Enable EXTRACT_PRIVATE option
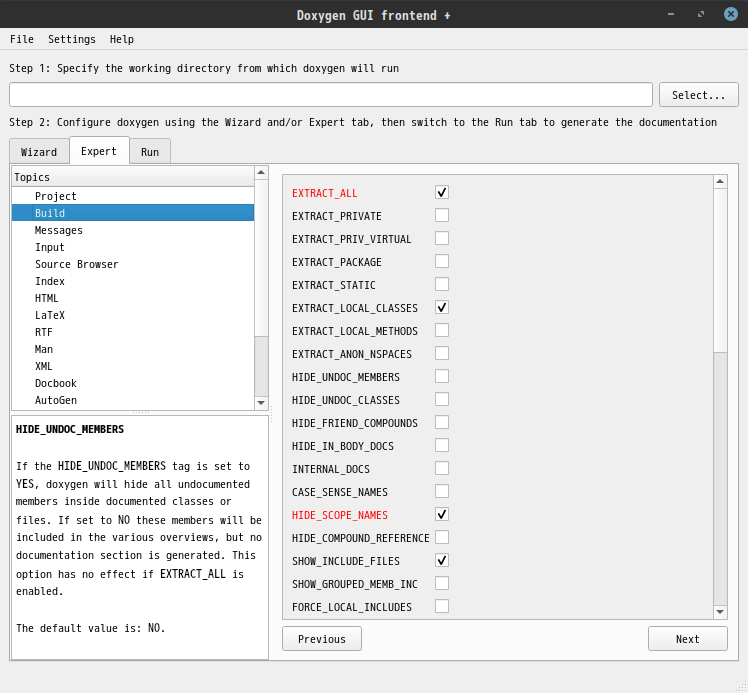748x693 pixels. click(x=442, y=215)
